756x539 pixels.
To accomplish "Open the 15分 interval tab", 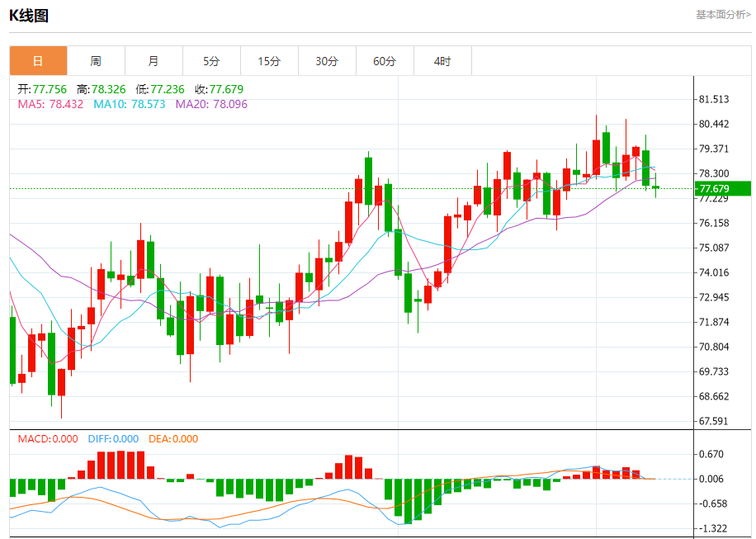I will (270, 61).
